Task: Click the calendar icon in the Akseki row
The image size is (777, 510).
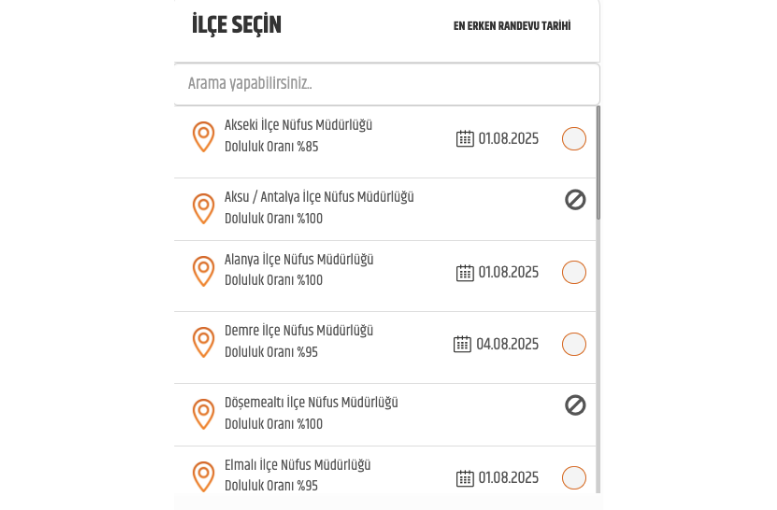Action: pos(465,139)
